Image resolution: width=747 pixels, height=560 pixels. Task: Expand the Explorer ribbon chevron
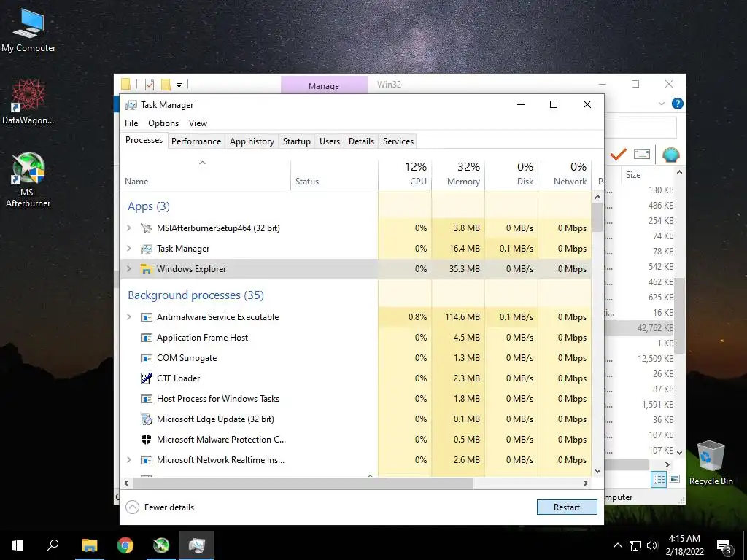pos(661,104)
